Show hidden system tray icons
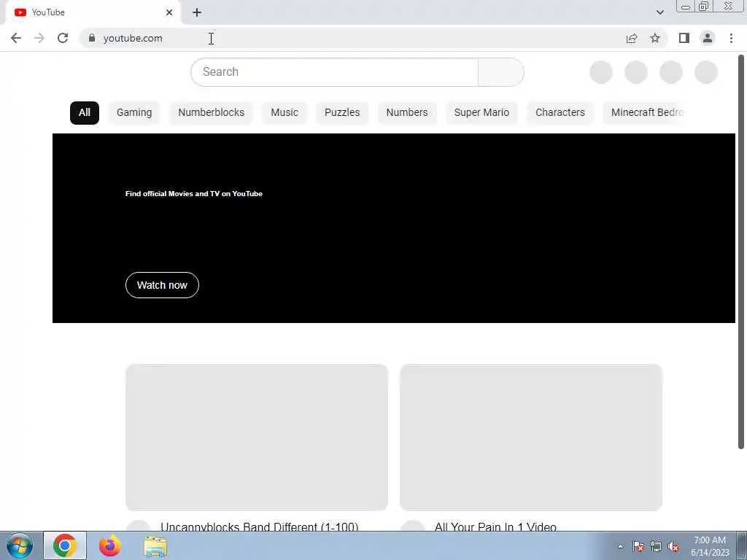Viewport: 747px width, 560px height. click(620, 547)
